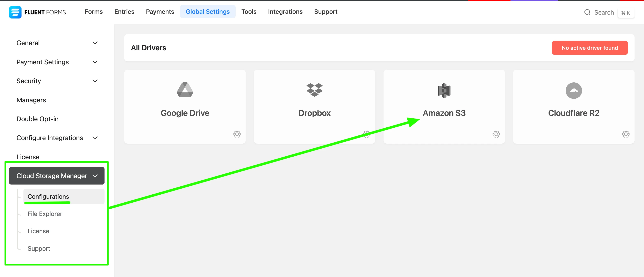Expand the Payment Settings section
This screenshot has height=277, width=644.
(95, 62)
